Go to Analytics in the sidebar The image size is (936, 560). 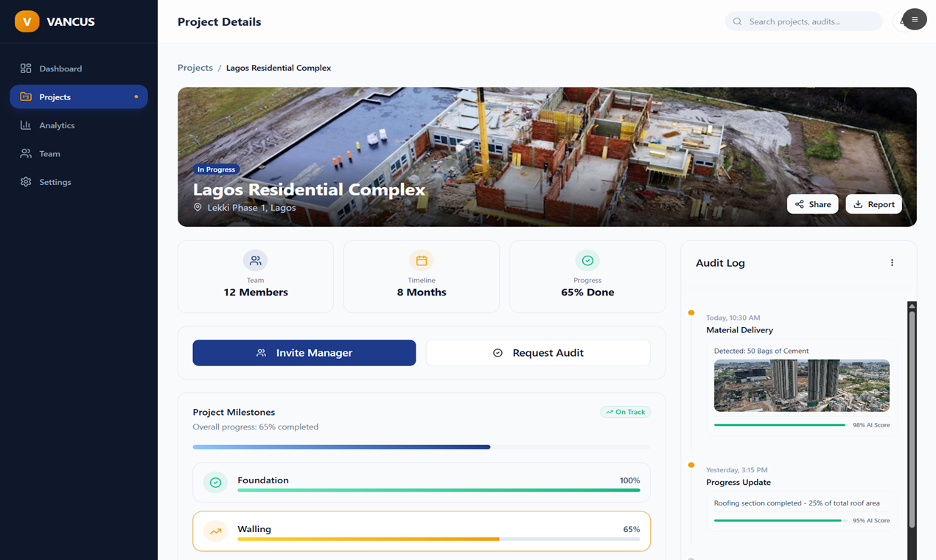pyautogui.click(x=79, y=125)
